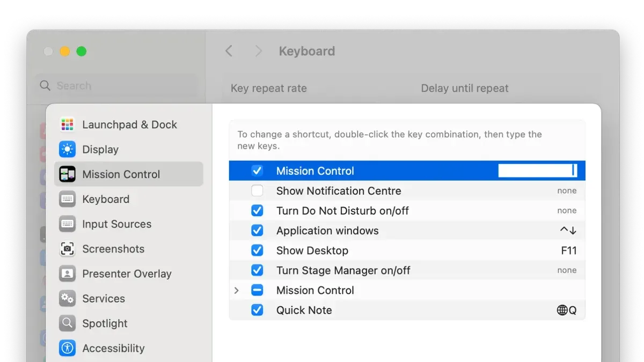
Task: Toggle Turn Stage Manager on/off checkbox
Action: [257, 270]
